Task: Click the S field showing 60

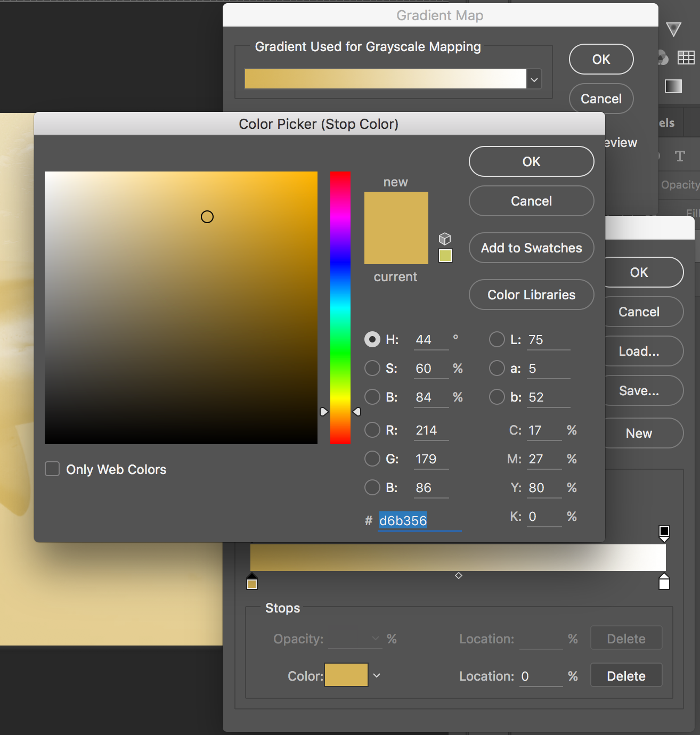Action: point(432,369)
